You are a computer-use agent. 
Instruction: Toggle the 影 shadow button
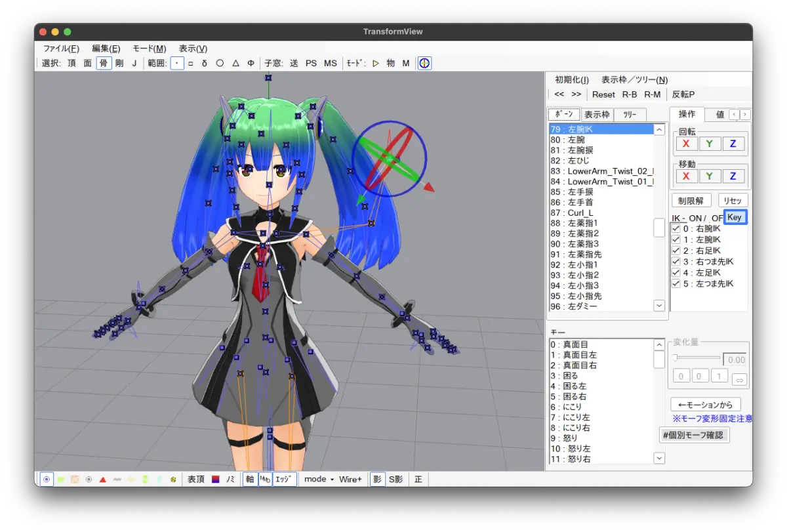point(377,480)
